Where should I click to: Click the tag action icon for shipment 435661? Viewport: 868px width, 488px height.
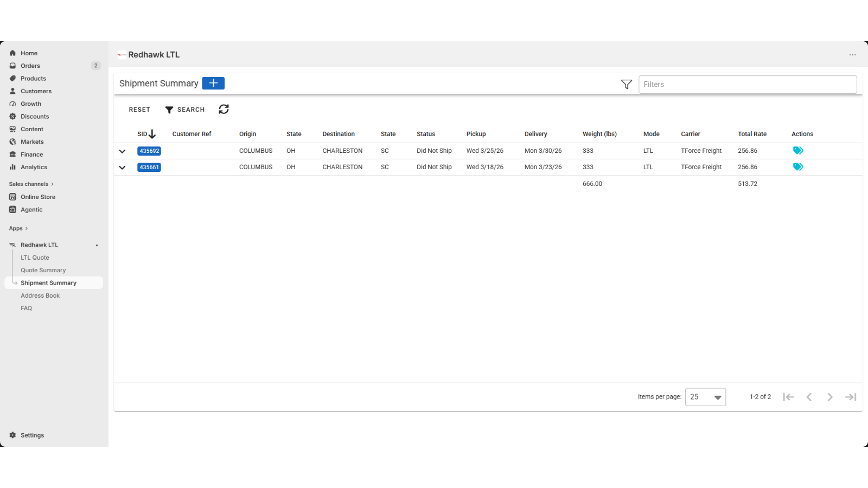coord(798,167)
